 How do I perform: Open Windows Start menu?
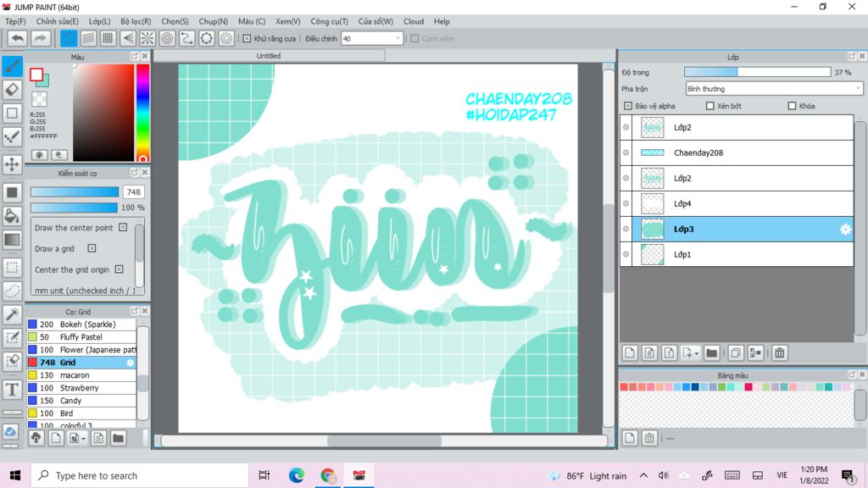pyautogui.click(x=15, y=476)
